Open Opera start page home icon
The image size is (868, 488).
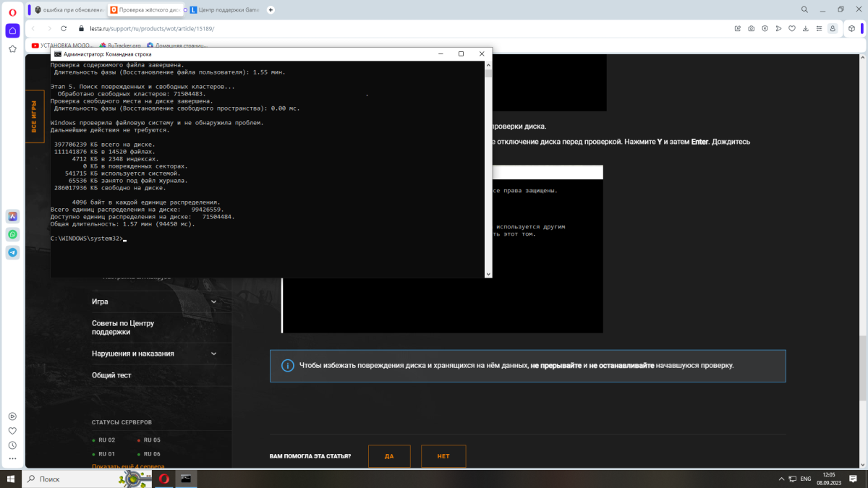point(12,30)
